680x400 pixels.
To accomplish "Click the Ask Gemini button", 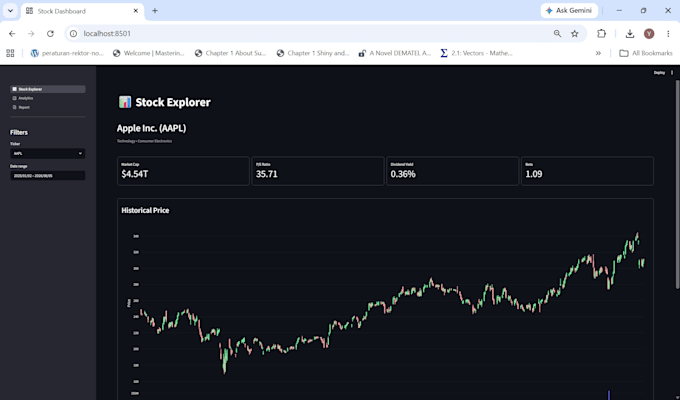I will [569, 10].
